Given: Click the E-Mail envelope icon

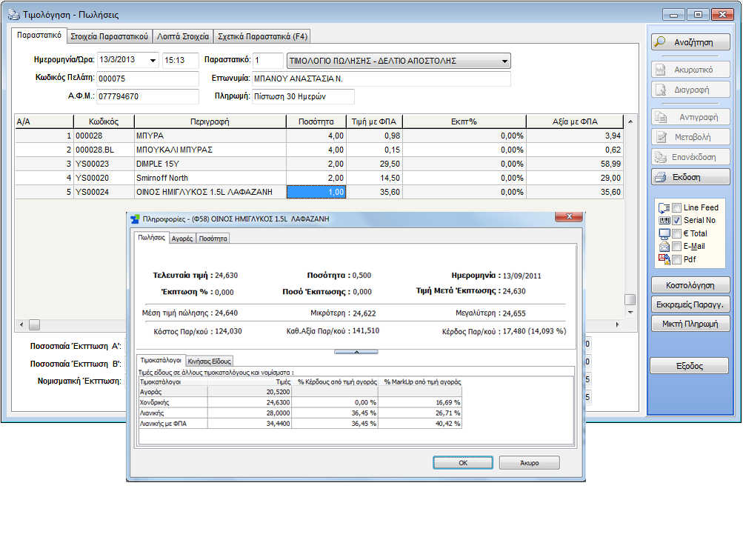Looking at the screenshot, I should [664, 247].
